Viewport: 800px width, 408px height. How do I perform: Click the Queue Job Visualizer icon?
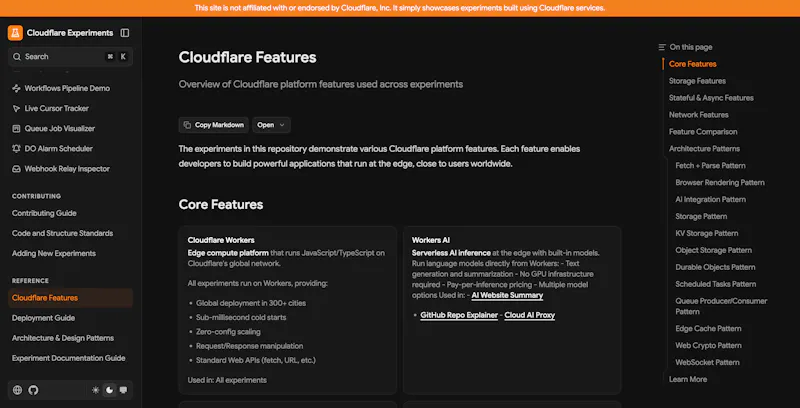point(16,129)
